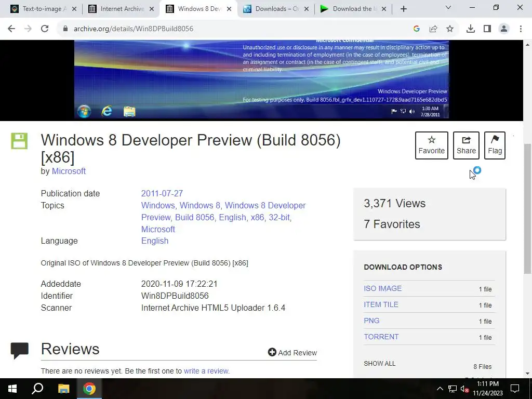Close the Windows 8 Dev tab
This screenshot has height=399, width=532.
coord(229,9)
